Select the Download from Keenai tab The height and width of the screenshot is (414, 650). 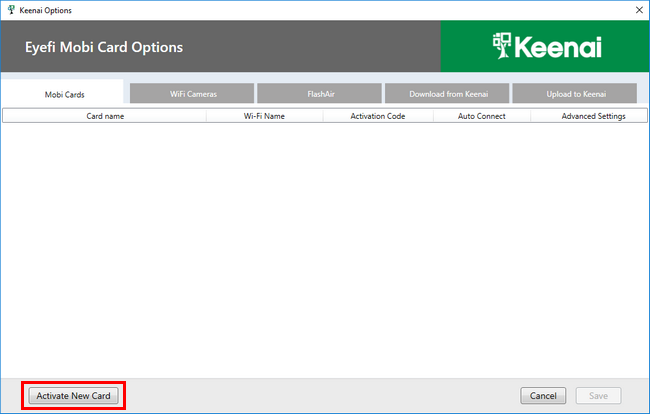(x=447, y=94)
